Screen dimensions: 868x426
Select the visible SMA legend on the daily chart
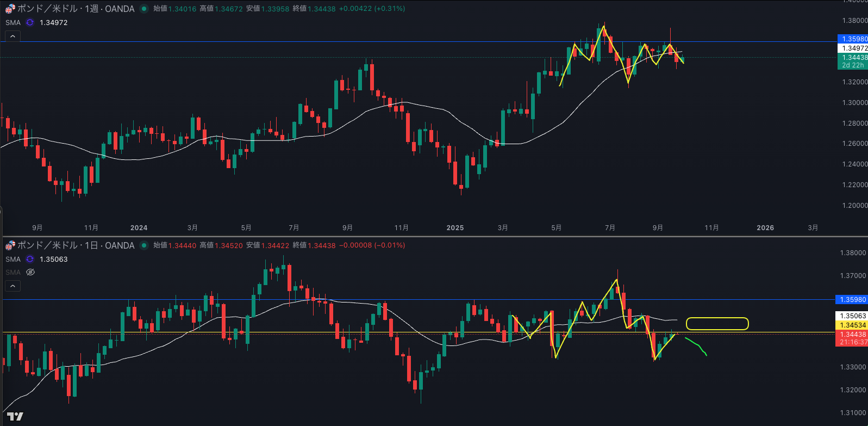pos(13,259)
